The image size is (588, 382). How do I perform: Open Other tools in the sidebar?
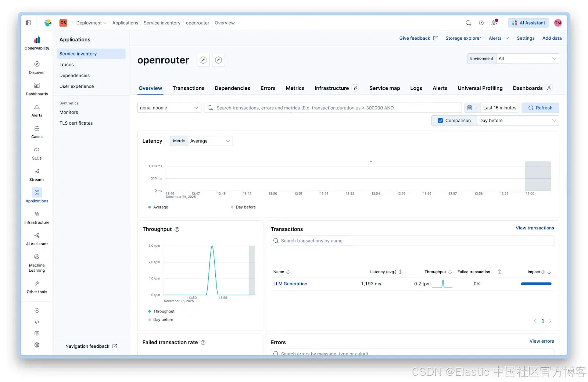[37, 287]
